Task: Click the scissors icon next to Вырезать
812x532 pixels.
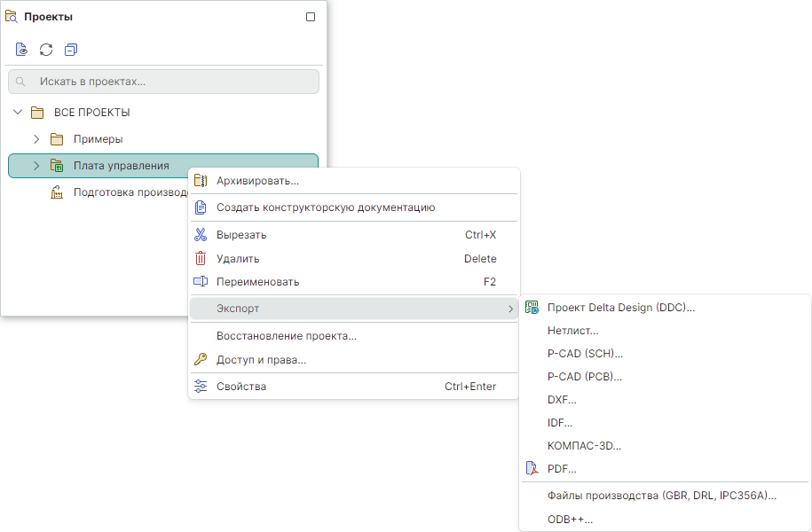Action: coord(201,235)
